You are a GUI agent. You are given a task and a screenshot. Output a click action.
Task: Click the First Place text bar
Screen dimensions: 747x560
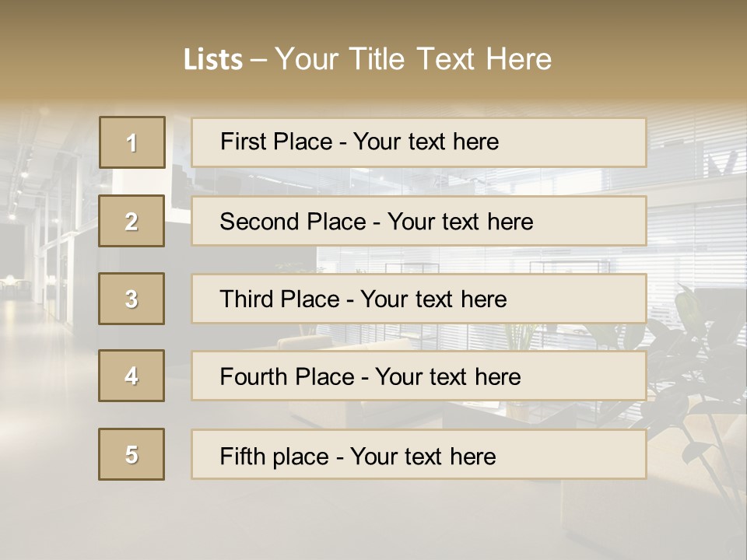419,142
